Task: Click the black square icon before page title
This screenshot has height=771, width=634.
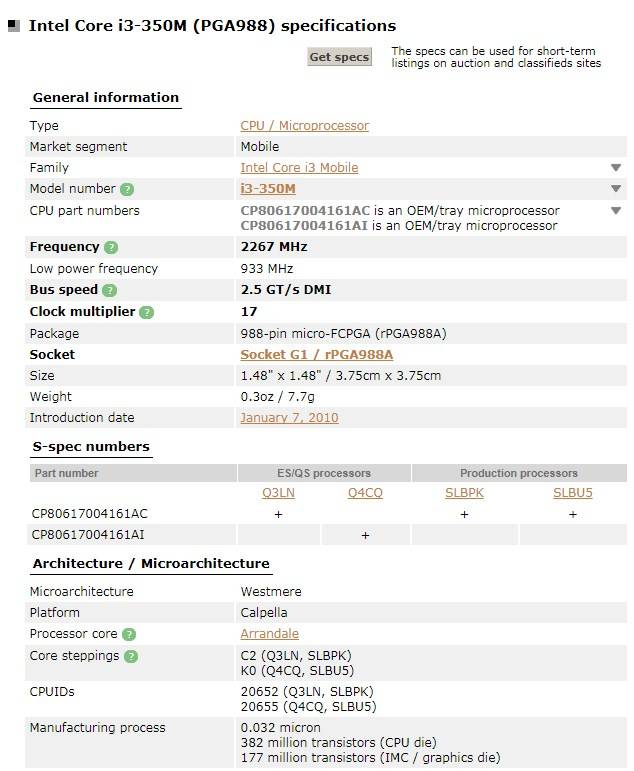Action: (x=14, y=26)
